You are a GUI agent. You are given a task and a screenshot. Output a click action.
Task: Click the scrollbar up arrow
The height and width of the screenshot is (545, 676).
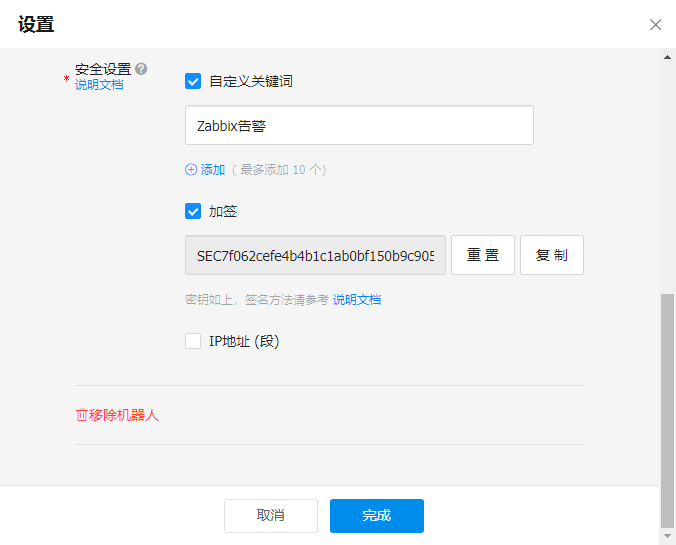[667, 57]
